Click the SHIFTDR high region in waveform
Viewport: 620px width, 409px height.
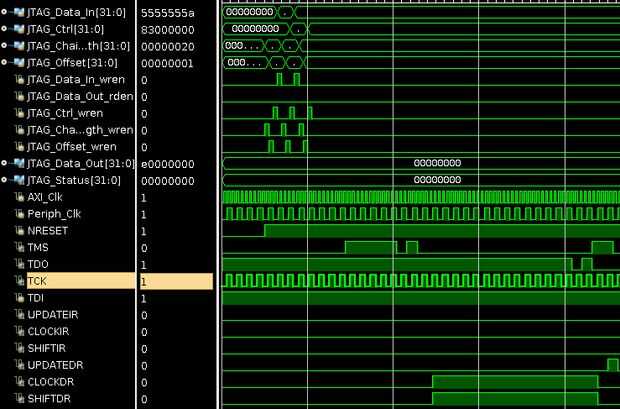click(x=515, y=399)
